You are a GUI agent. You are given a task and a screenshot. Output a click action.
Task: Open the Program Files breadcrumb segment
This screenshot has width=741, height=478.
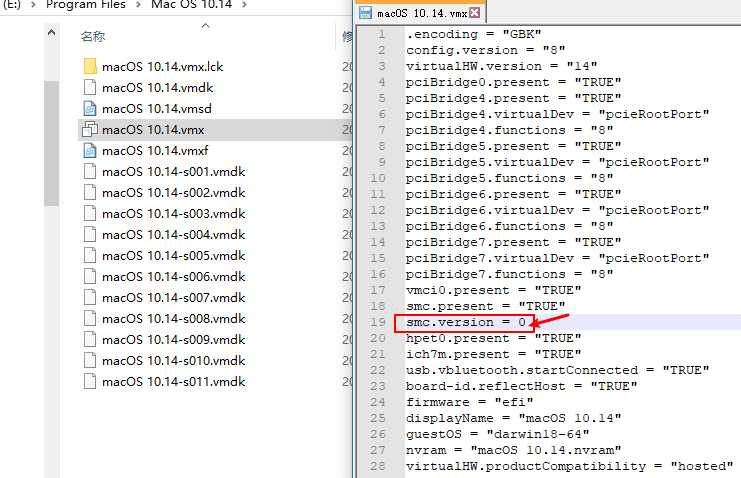(x=86, y=5)
